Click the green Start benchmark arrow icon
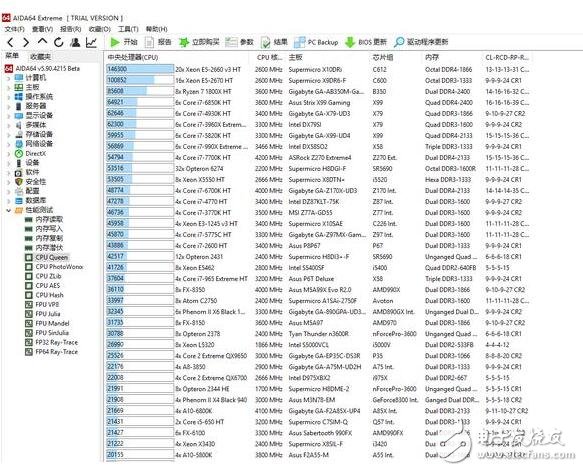The height and width of the screenshot is (471, 583). pos(115,42)
